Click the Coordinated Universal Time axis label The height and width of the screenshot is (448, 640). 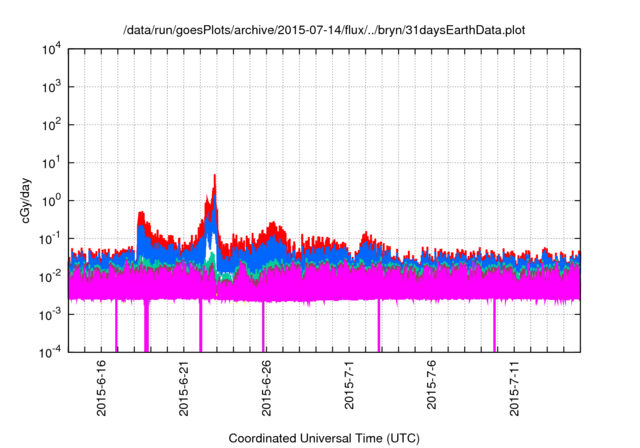pyautogui.click(x=323, y=438)
